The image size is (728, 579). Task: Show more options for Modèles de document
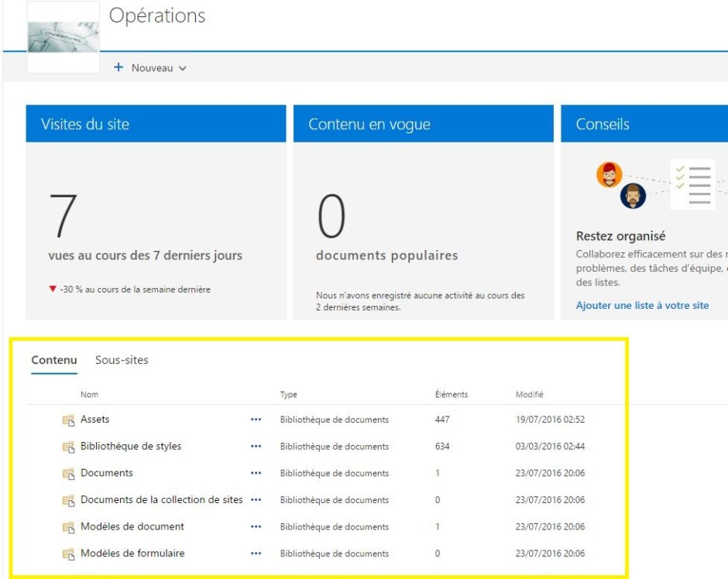click(x=256, y=527)
